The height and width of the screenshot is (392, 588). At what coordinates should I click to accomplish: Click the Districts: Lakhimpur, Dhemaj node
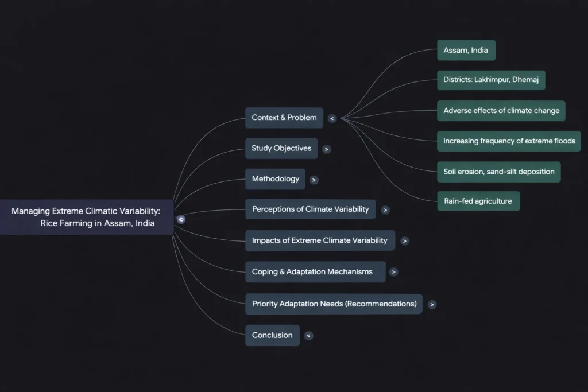tap(491, 80)
